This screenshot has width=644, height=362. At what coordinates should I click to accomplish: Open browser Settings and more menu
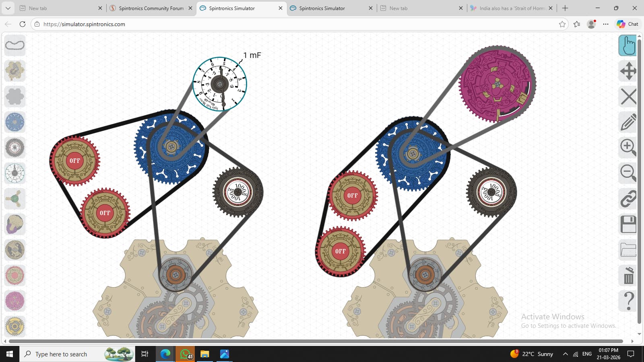(x=605, y=24)
